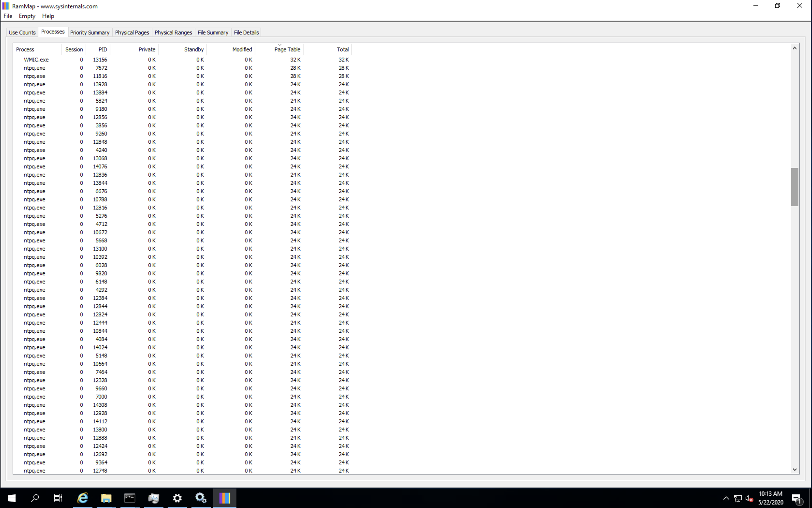The height and width of the screenshot is (508, 812).
Task: Switch to the File Summary tab
Action: click(213, 33)
